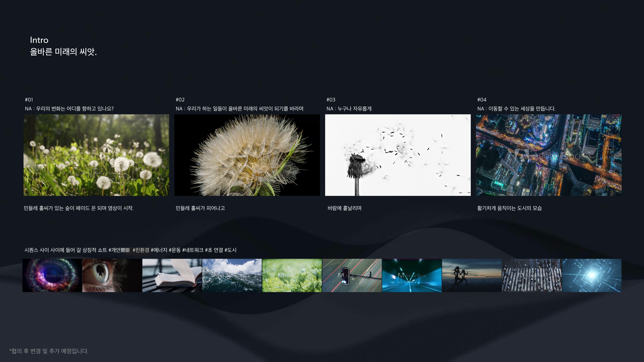Click the open book thumbnail
Screen dimensions: 644x362
[x=172, y=275]
